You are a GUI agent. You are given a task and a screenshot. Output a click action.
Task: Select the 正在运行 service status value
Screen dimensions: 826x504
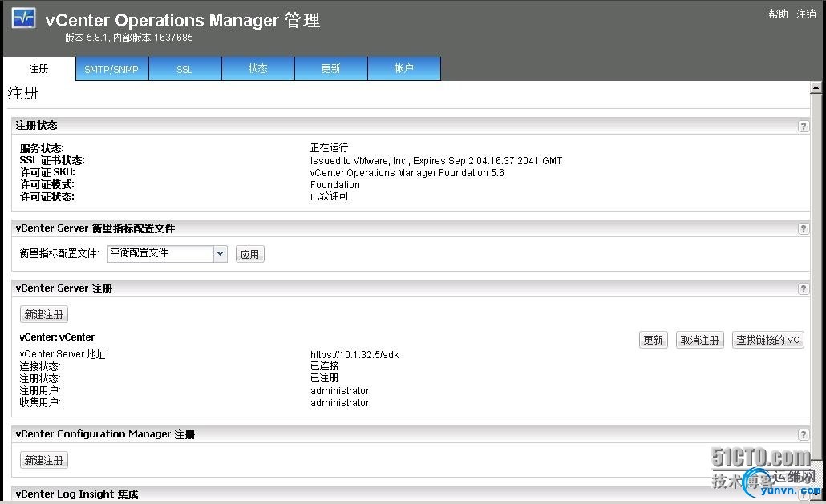[330, 147]
